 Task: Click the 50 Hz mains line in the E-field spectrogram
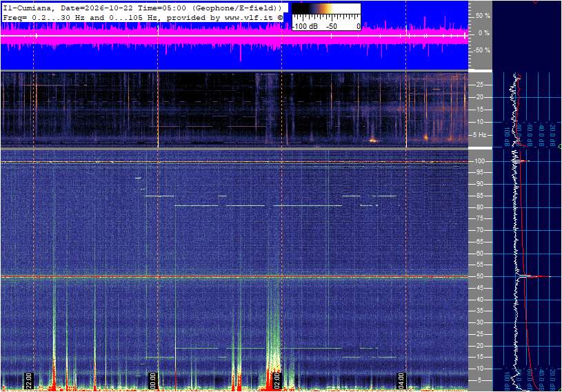234,277
